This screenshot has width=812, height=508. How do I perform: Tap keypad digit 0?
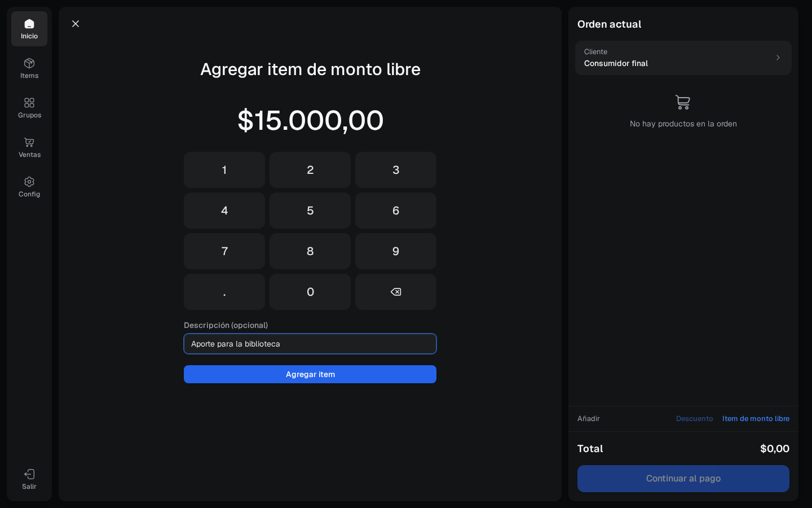[x=310, y=292]
